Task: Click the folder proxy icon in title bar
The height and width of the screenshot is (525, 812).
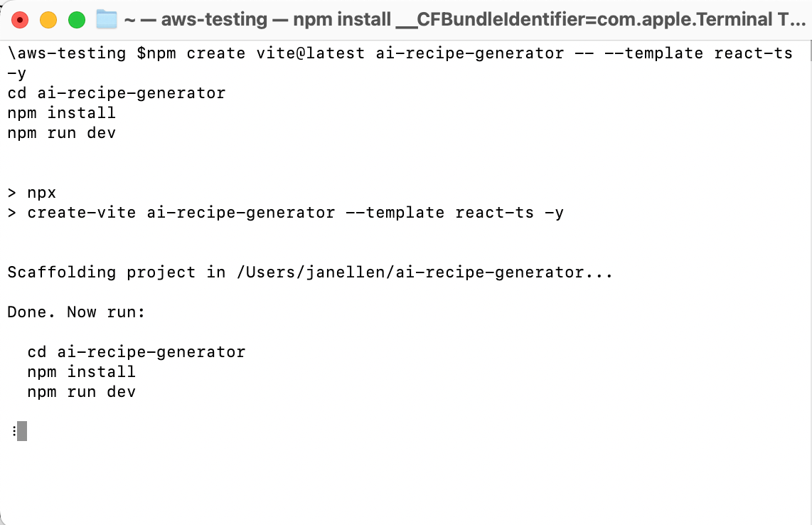Action: [107, 20]
